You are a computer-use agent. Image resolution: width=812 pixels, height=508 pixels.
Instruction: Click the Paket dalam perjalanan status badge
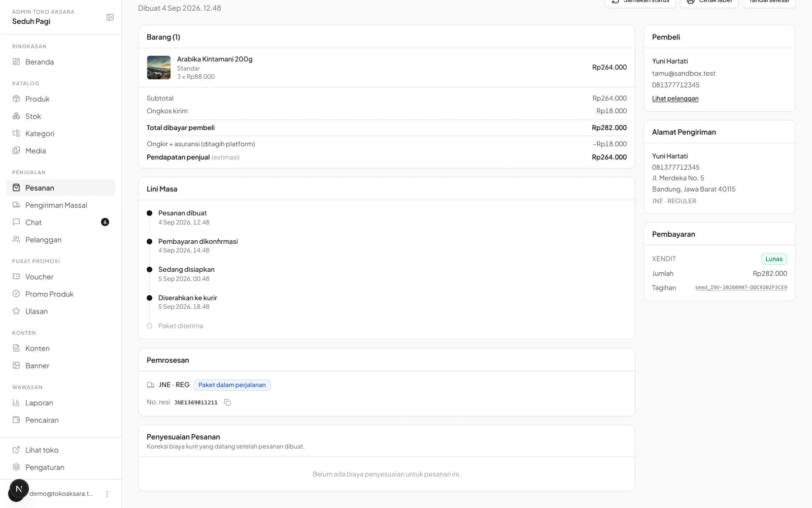point(232,385)
